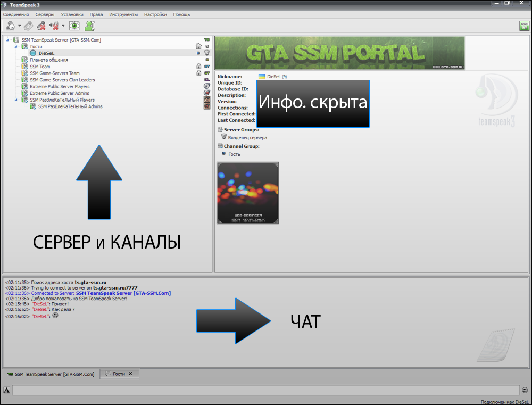Open the Помощь menu

click(181, 14)
